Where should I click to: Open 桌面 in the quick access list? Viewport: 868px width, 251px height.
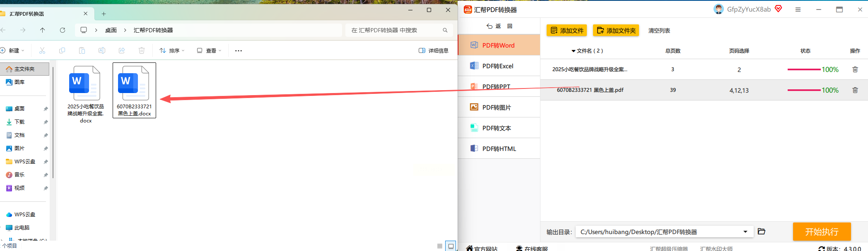(19, 109)
